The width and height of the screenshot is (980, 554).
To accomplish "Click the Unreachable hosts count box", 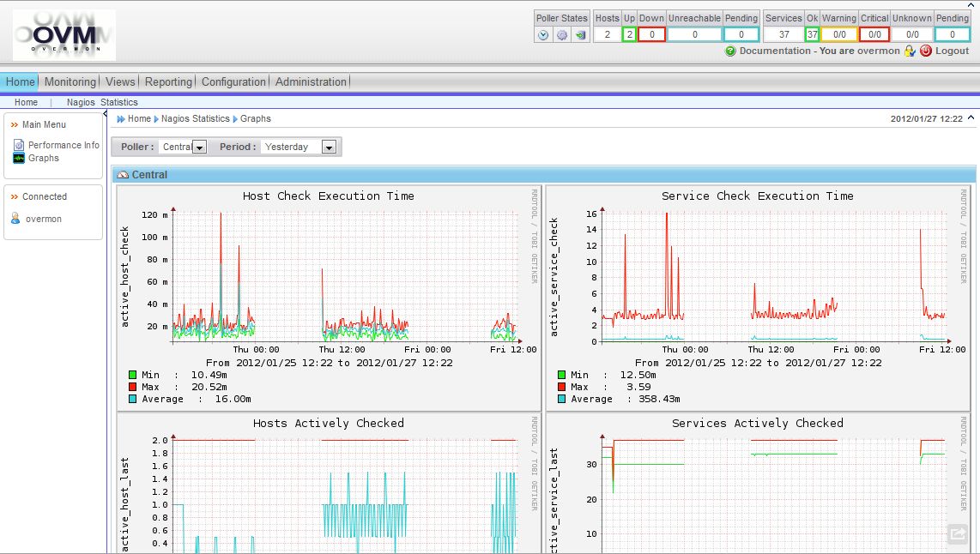I will pyautogui.click(x=694, y=35).
